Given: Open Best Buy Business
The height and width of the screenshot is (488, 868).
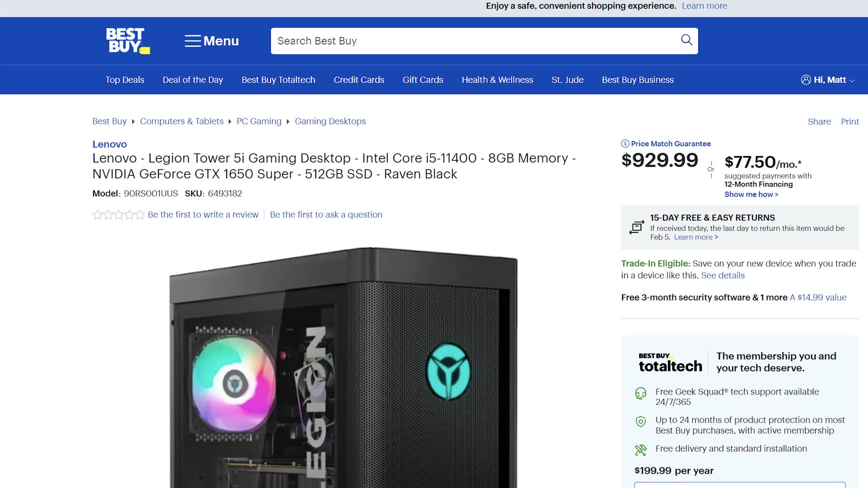Looking at the screenshot, I should pyautogui.click(x=637, y=80).
